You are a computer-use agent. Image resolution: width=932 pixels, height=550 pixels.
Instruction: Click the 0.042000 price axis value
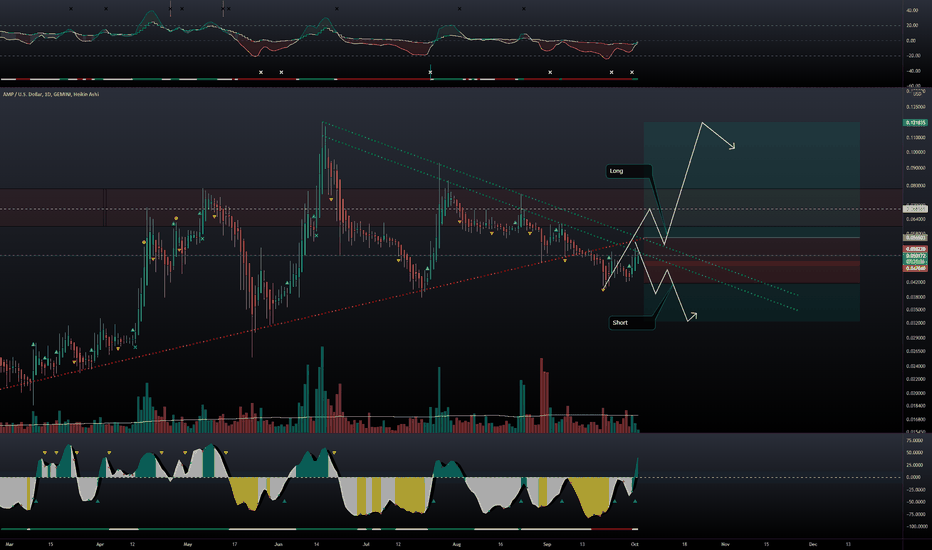tap(915, 282)
